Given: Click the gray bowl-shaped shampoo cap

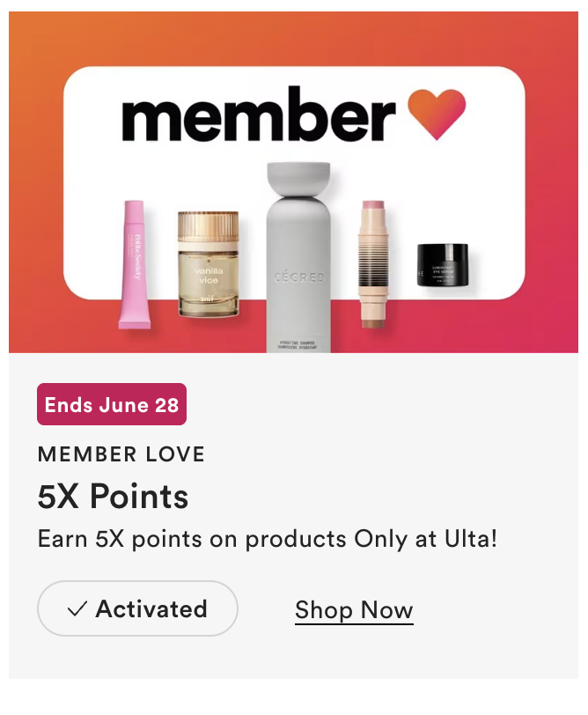Looking at the screenshot, I should [x=298, y=179].
